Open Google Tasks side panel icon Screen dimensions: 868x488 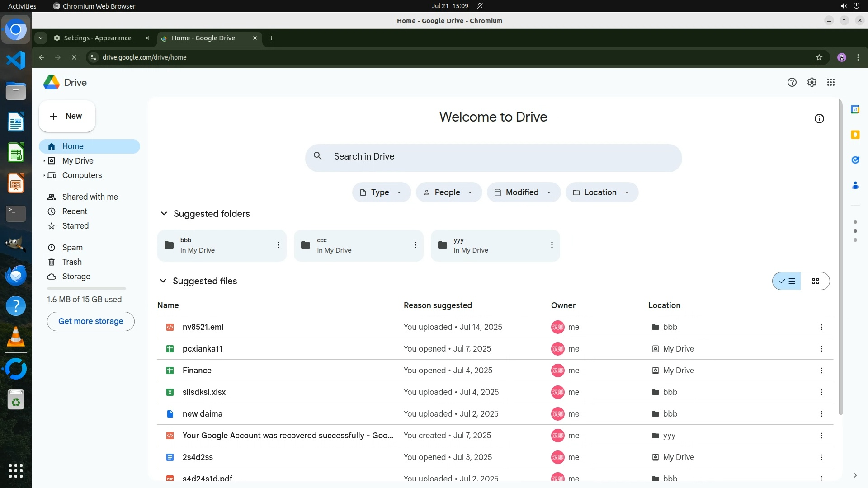pos(855,160)
